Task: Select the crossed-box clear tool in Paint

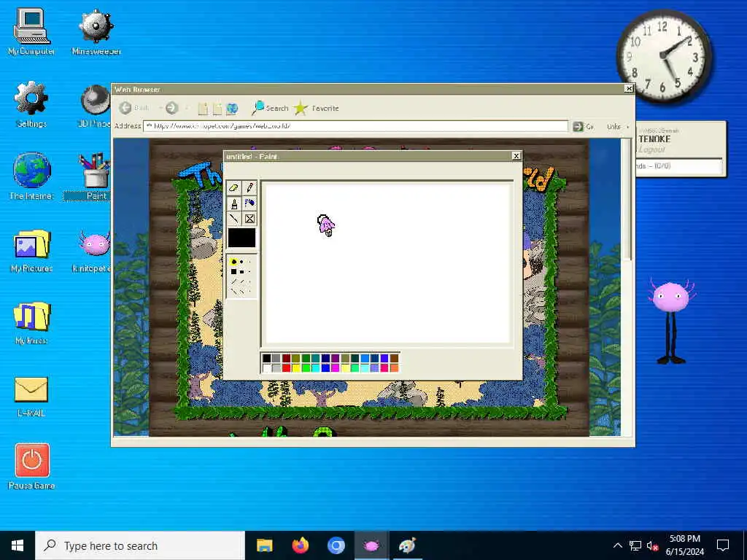Action: pos(249,219)
